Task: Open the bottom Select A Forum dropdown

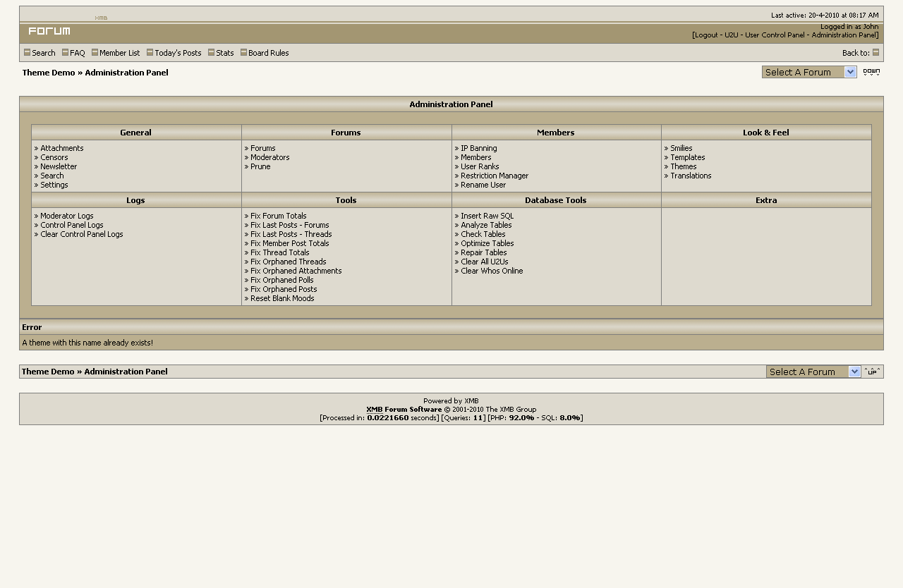Action: (813, 372)
